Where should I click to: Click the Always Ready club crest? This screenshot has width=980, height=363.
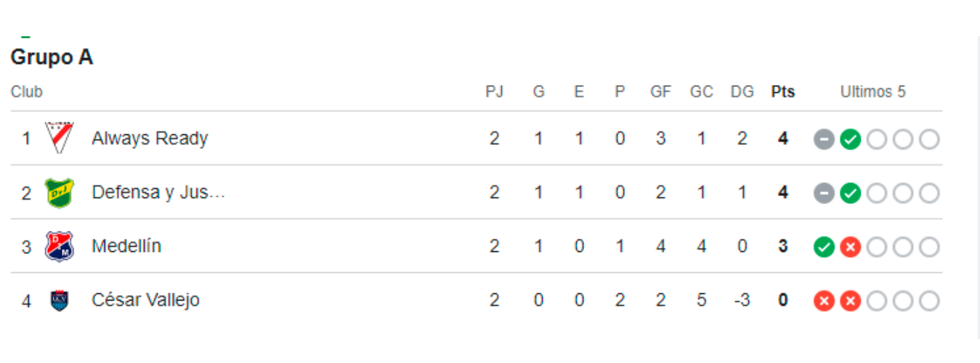tap(59, 138)
